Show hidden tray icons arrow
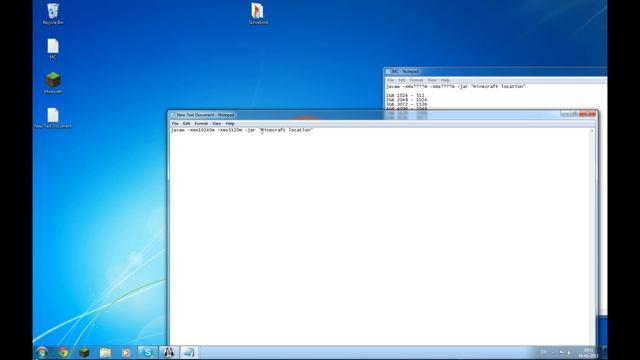 553,353
